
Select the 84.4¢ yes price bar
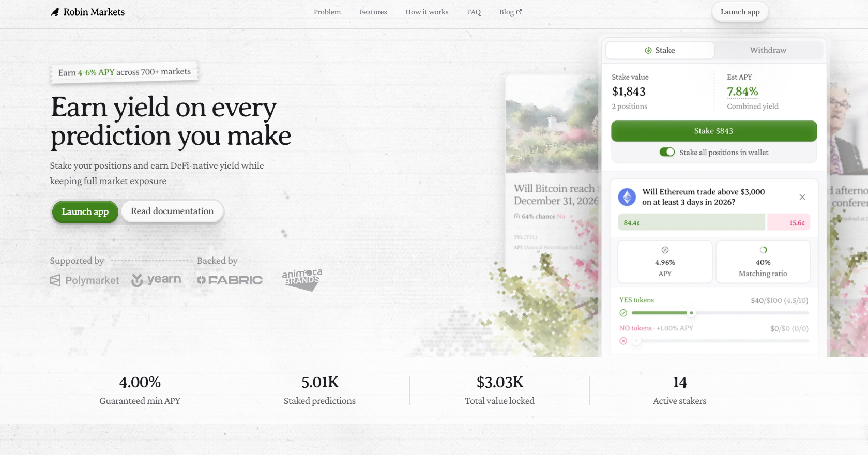pyautogui.click(x=691, y=222)
